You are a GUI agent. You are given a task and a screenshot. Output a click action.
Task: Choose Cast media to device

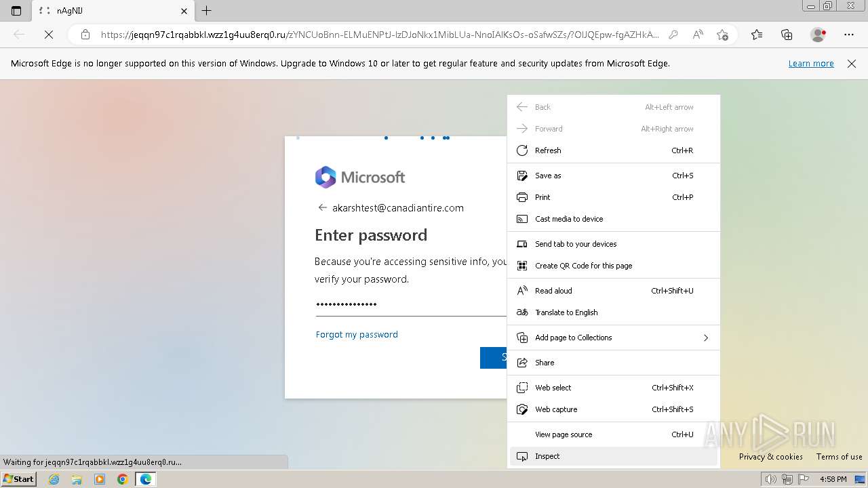[x=614, y=219]
